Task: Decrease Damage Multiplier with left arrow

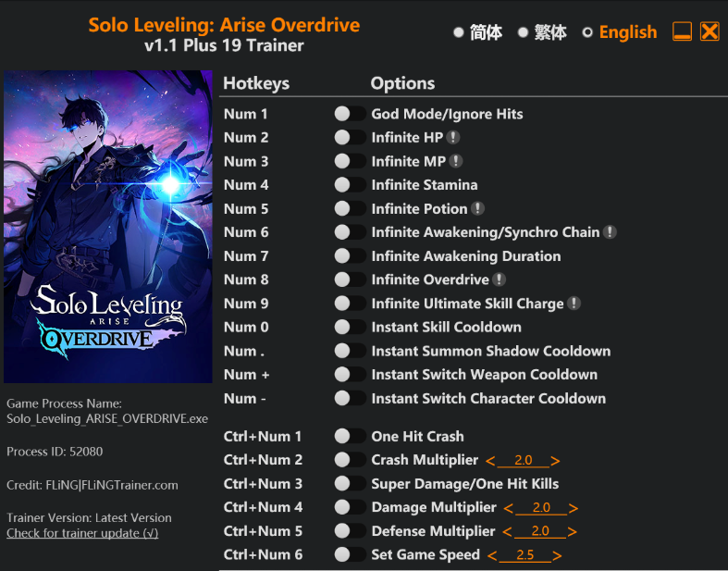Action: (x=509, y=508)
